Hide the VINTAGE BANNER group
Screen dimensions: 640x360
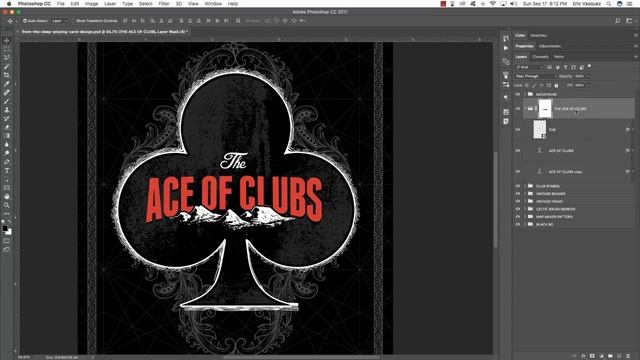point(518,194)
